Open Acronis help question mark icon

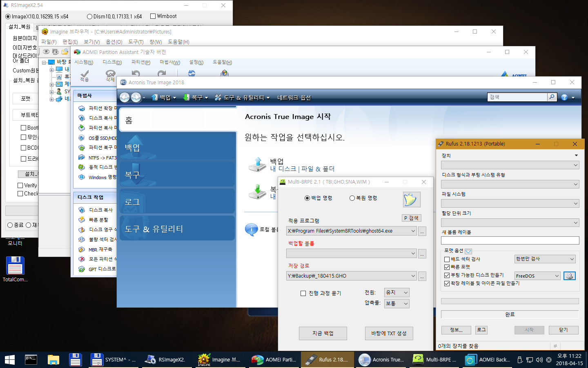(x=564, y=97)
